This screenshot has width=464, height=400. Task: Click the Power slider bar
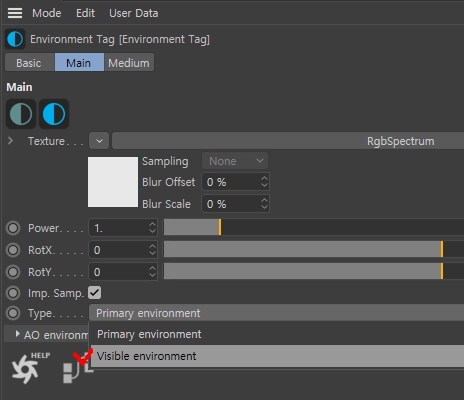tap(313, 228)
